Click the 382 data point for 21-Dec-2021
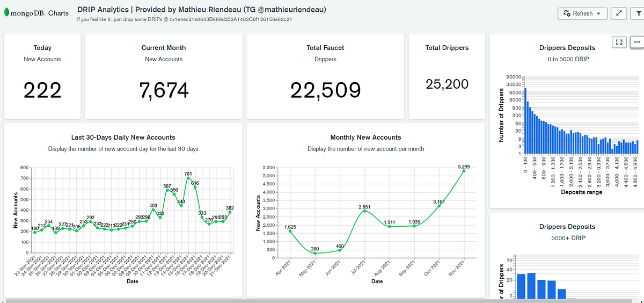The width and height of the screenshot is (644, 303). (x=230, y=212)
